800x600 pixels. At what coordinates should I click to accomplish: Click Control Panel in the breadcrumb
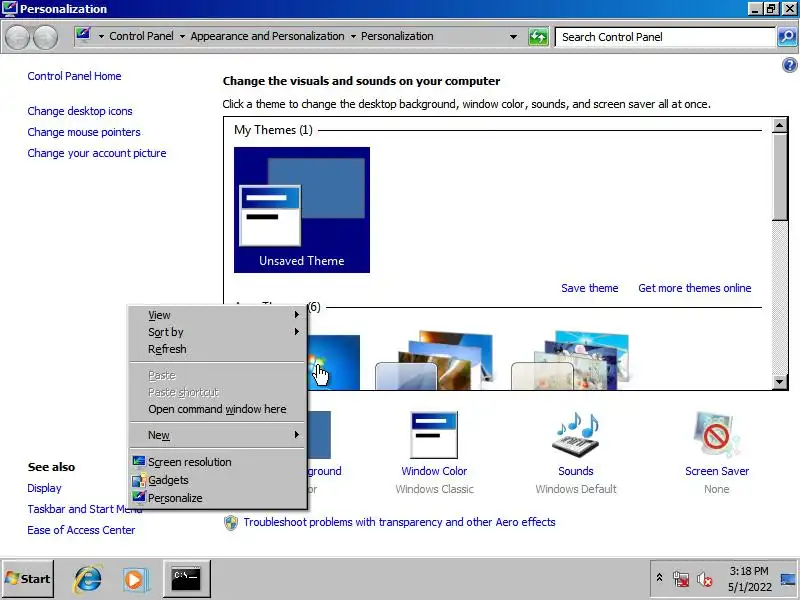(141, 36)
